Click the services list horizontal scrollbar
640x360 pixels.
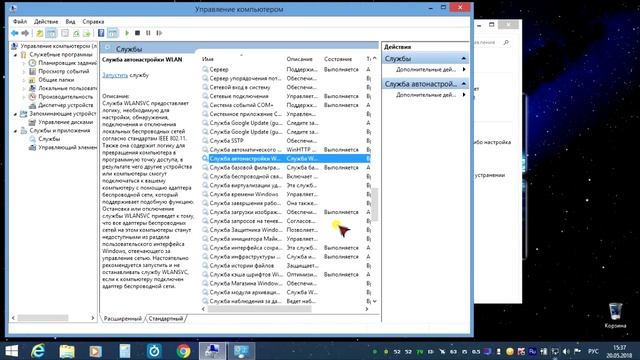[259, 309]
